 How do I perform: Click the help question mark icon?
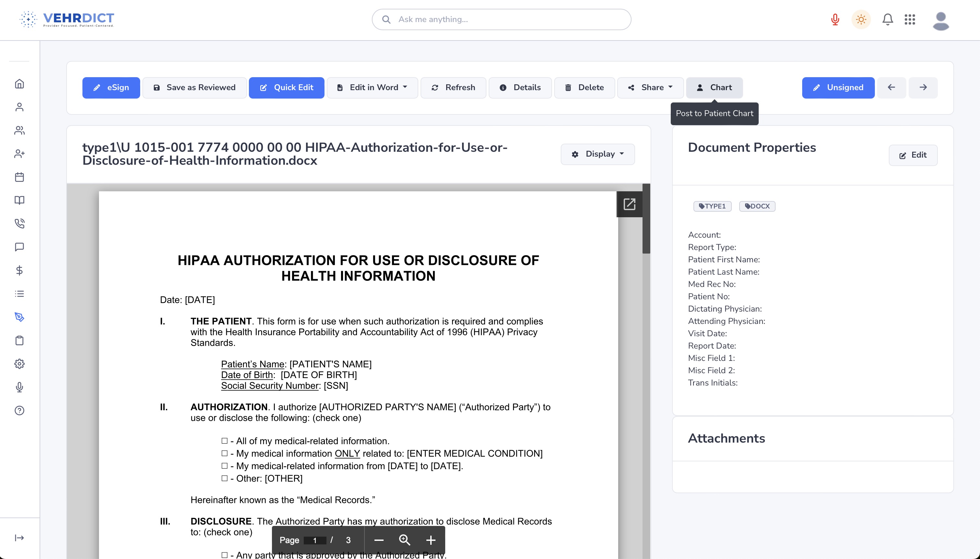(19, 410)
